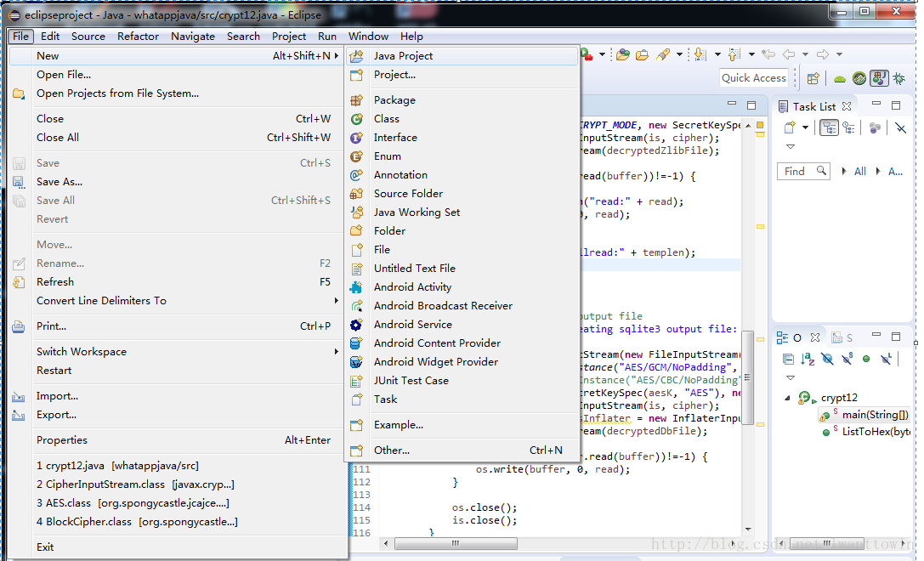This screenshot has height=561, width=924.
Task: Click the JUnit Test Case icon
Action: (x=356, y=381)
